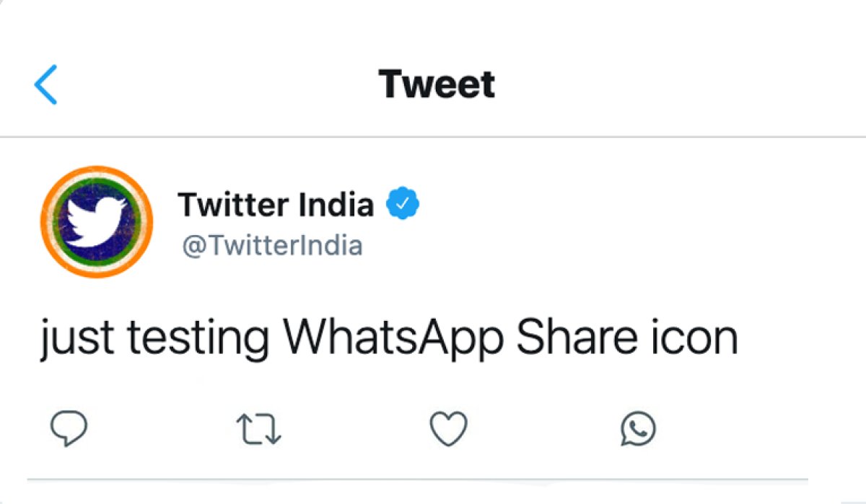Toggle retweet status on this tweet
866x504 pixels.
260,428
